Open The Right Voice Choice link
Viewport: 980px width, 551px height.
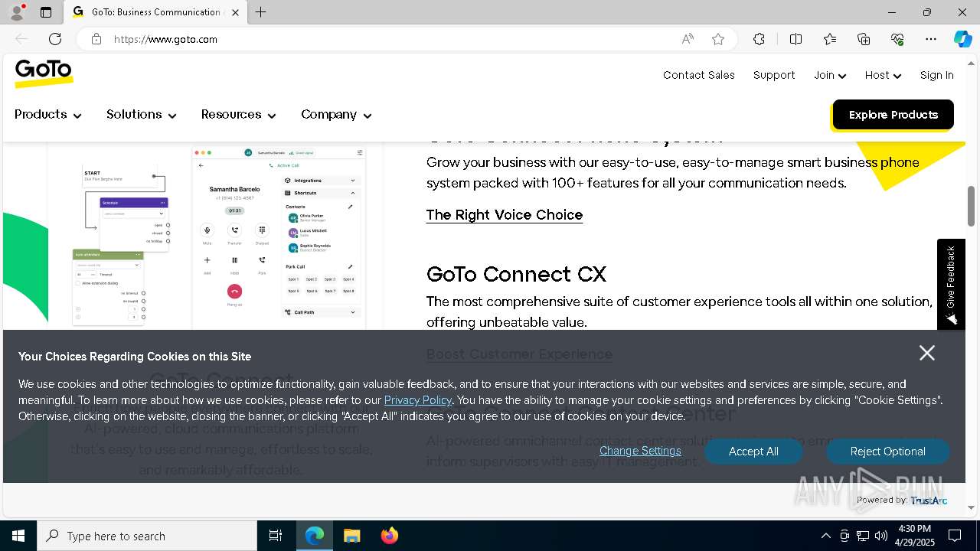pyautogui.click(x=505, y=215)
